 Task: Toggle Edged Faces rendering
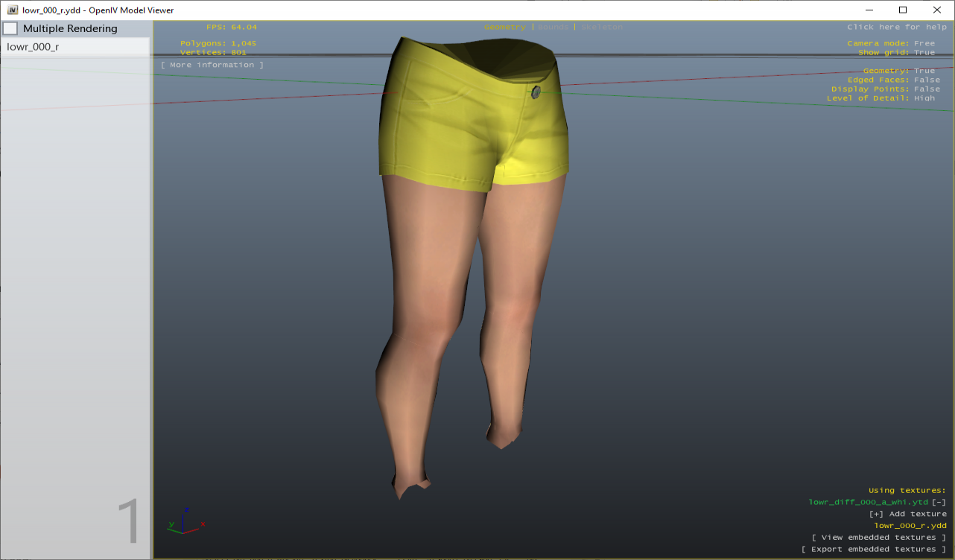tap(895, 80)
